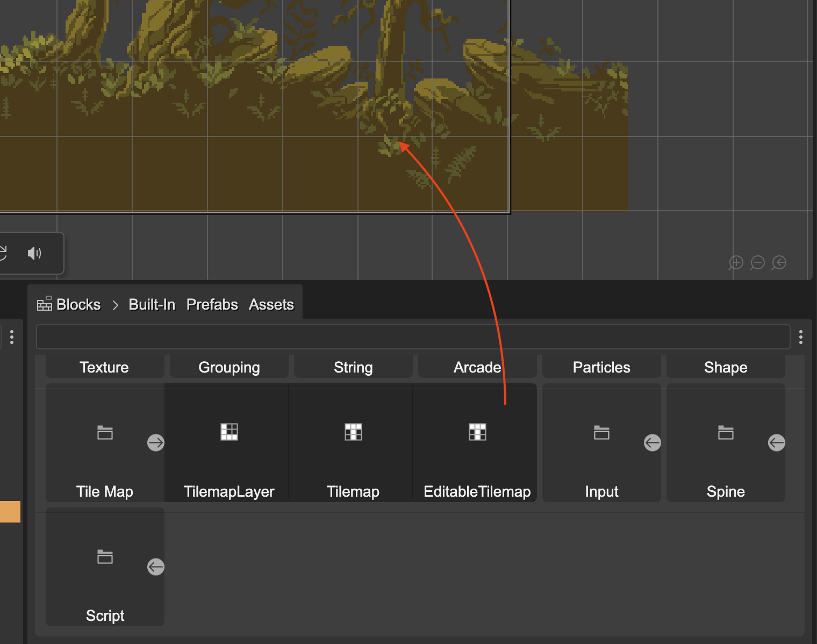Switch to the Assets tab
The image size is (817, 644).
click(271, 304)
